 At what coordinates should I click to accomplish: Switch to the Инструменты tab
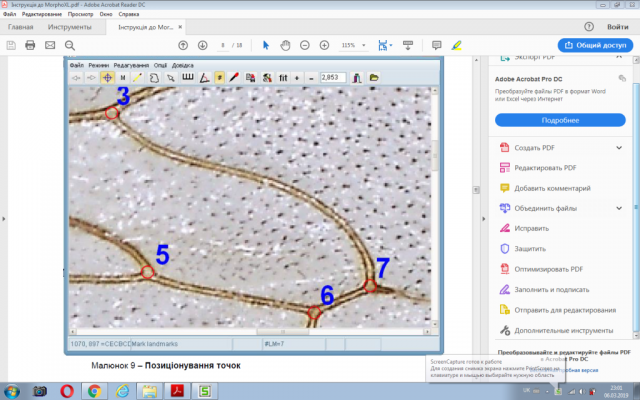[69, 27]
